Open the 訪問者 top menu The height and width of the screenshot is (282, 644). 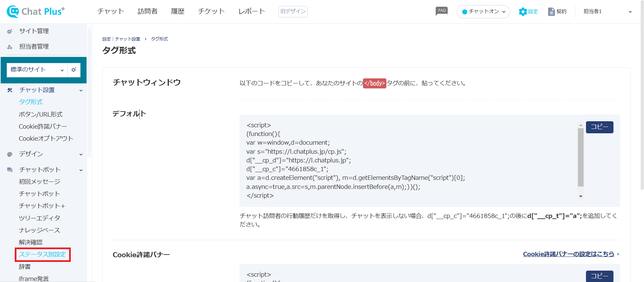click(148, 11)
